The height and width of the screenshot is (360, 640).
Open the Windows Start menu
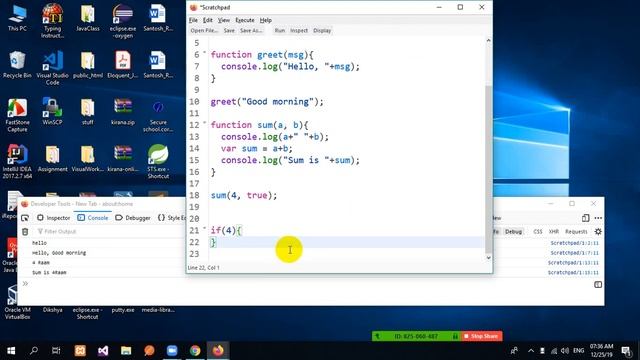point(11,350)
